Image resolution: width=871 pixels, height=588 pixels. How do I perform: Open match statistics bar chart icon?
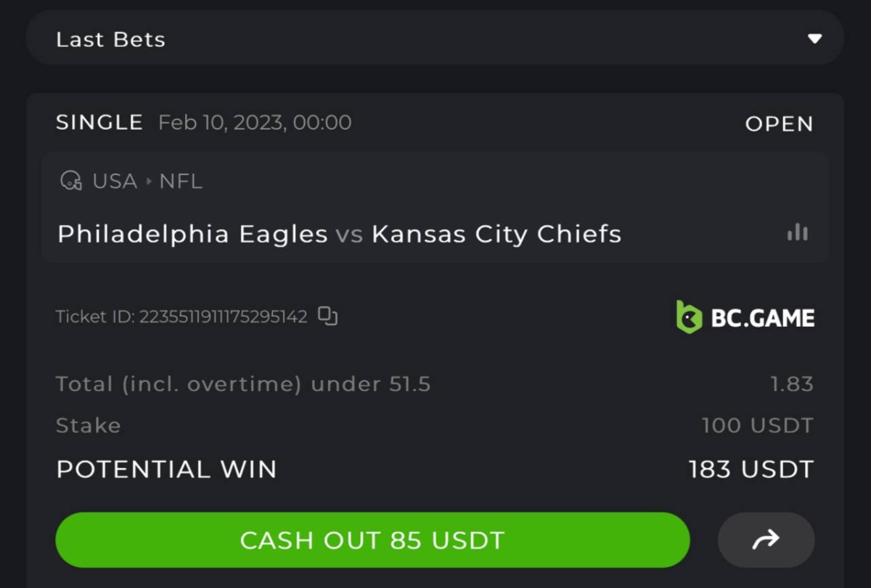pyautogui.click(x=797, y=233)
